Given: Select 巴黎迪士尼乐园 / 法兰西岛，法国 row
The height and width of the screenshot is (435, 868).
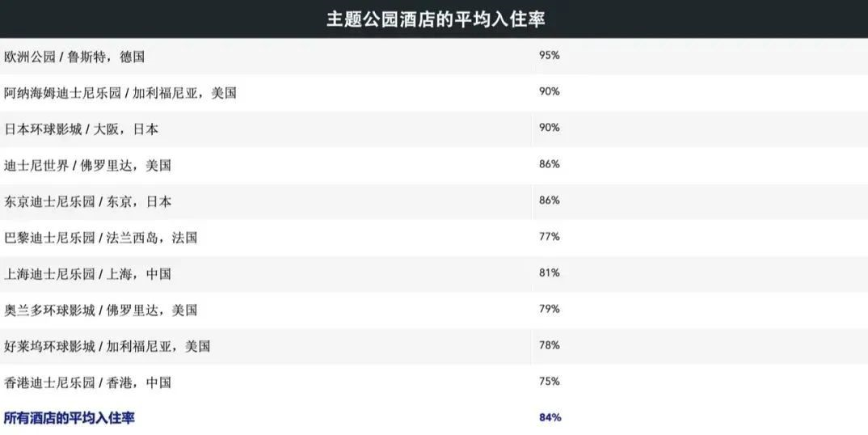Looking at the screenshot, I should [434, 238].
